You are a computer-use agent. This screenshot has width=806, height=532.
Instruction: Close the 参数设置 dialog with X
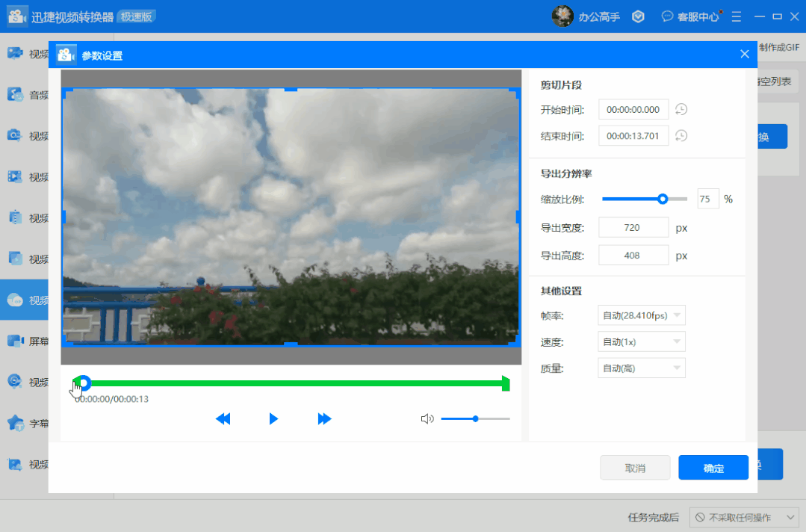click(744, 54)
